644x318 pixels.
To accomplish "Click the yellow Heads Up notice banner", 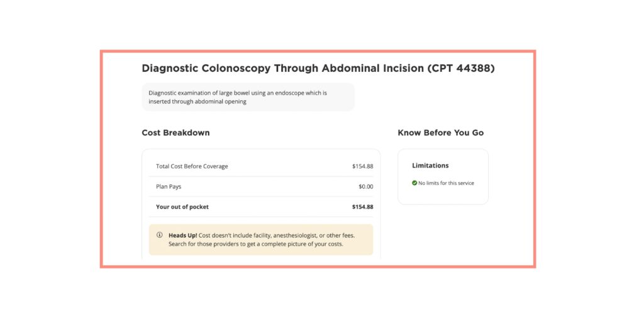I will point(261,239).
